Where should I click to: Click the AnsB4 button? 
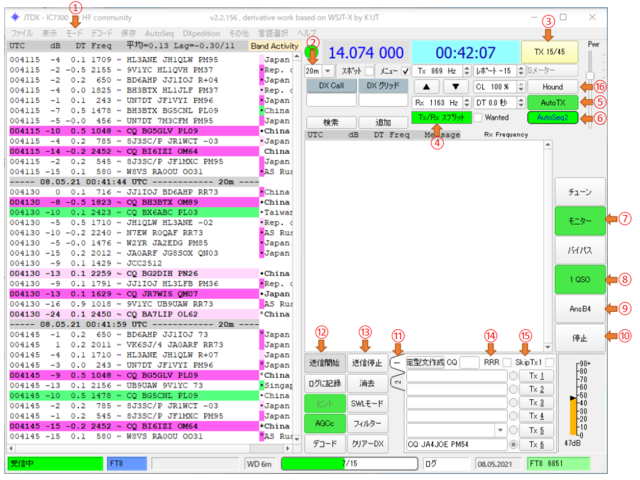click(x=580, y=309)
